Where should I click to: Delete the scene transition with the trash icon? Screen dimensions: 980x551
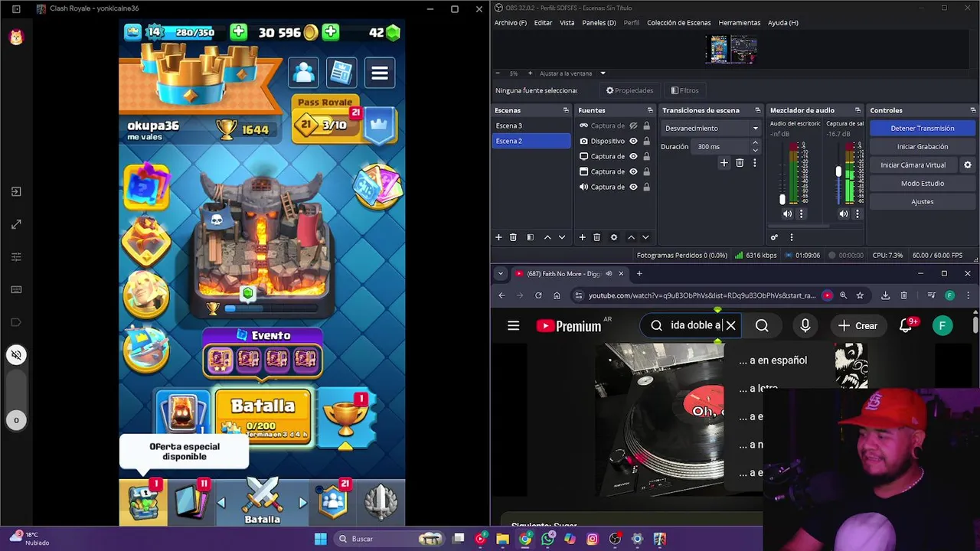740,162
